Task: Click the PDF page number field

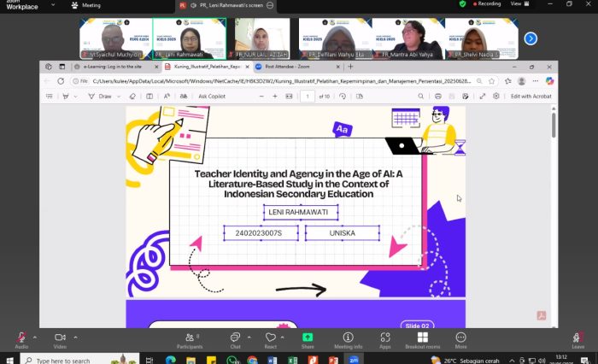Action: coord(308,97)
